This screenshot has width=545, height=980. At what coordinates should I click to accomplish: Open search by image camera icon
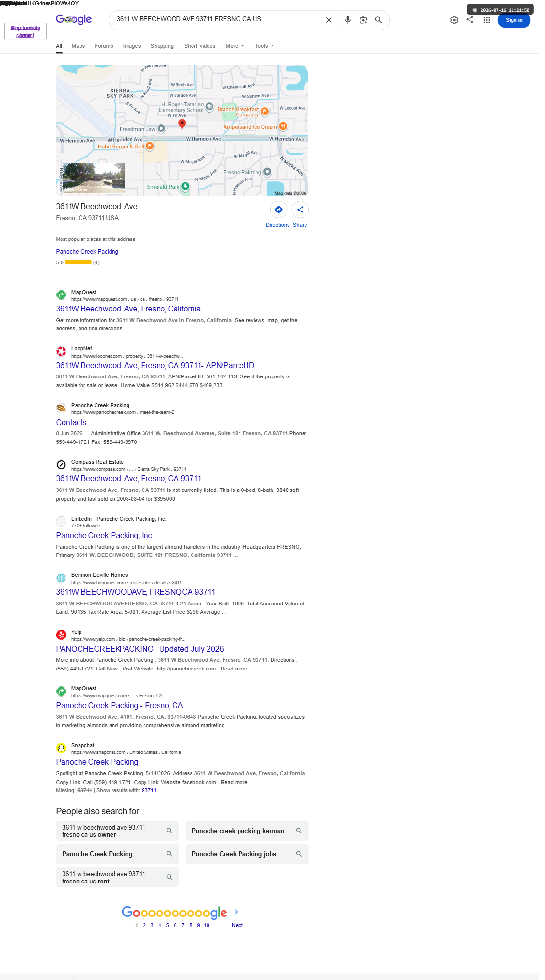click(x=363, y=20)
